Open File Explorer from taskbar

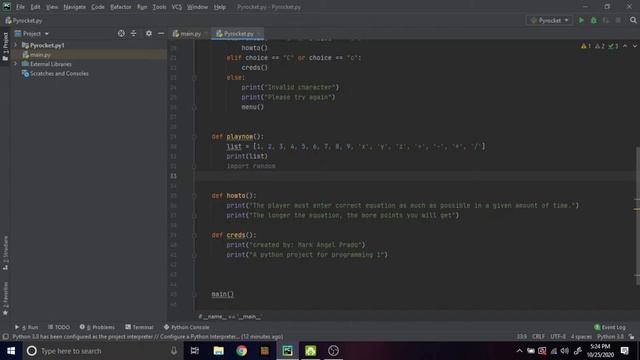(x=218, y=351)
